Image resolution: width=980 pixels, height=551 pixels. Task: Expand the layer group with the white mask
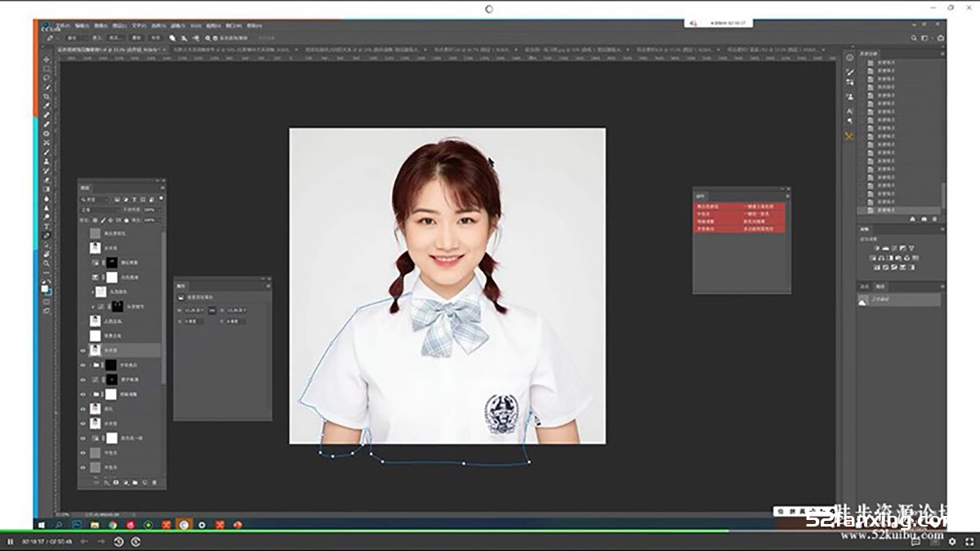tap(90, 394)
